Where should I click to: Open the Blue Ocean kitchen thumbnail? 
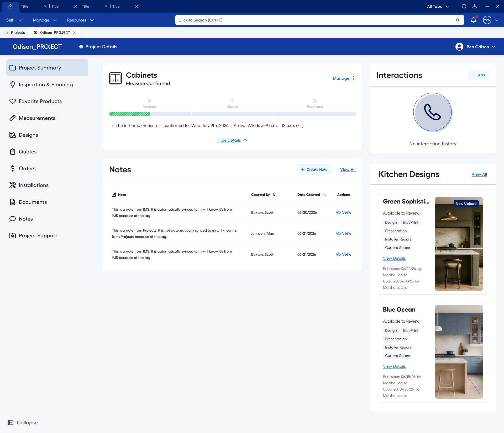point(459,352)
